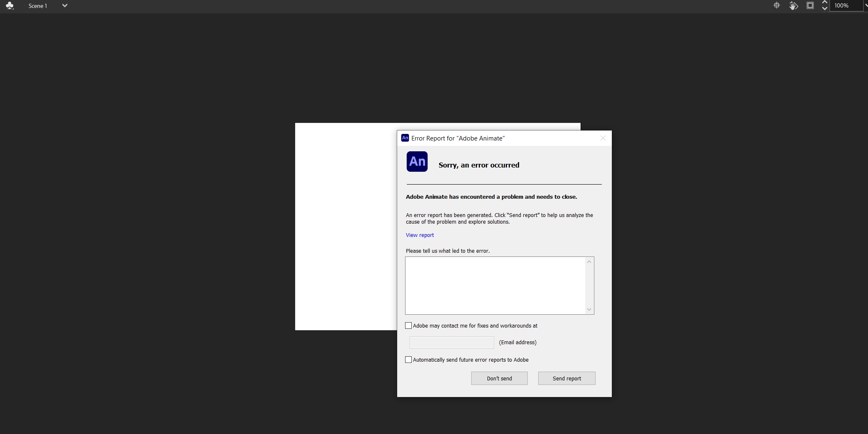The image size is (868, 434).
Task: Click the Scene 1 breadcrumb label
Action: point(37,5)
